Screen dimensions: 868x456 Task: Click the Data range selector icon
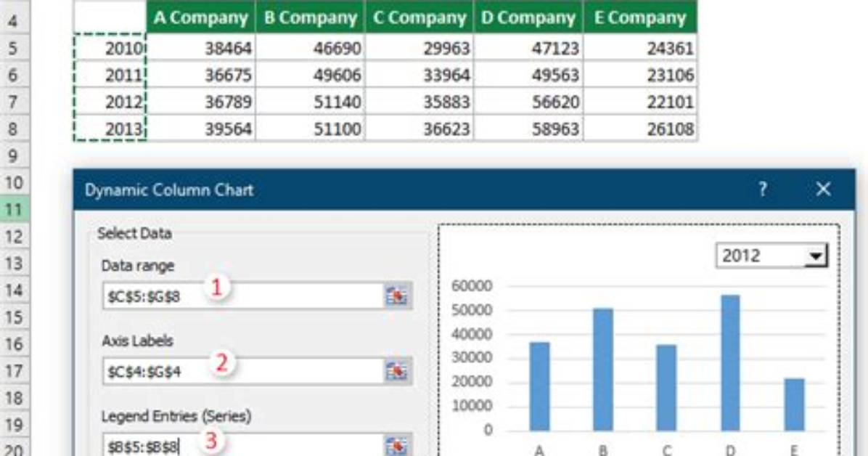397,296
